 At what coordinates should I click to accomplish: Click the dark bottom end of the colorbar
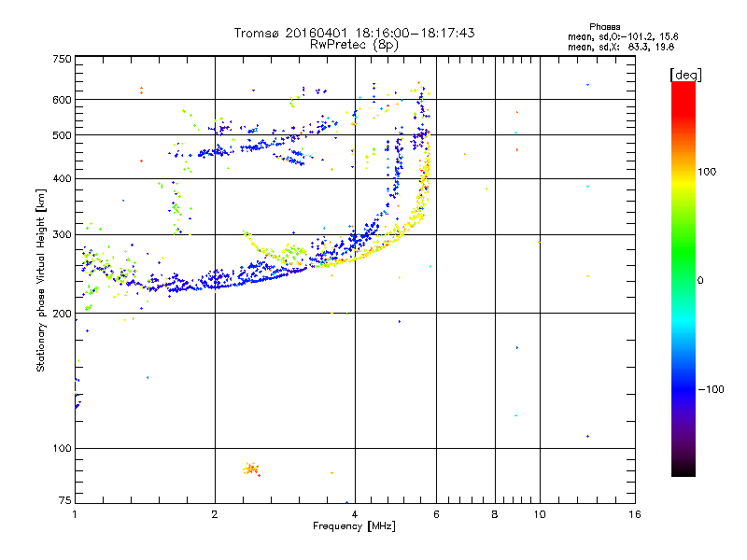[684, 467]
